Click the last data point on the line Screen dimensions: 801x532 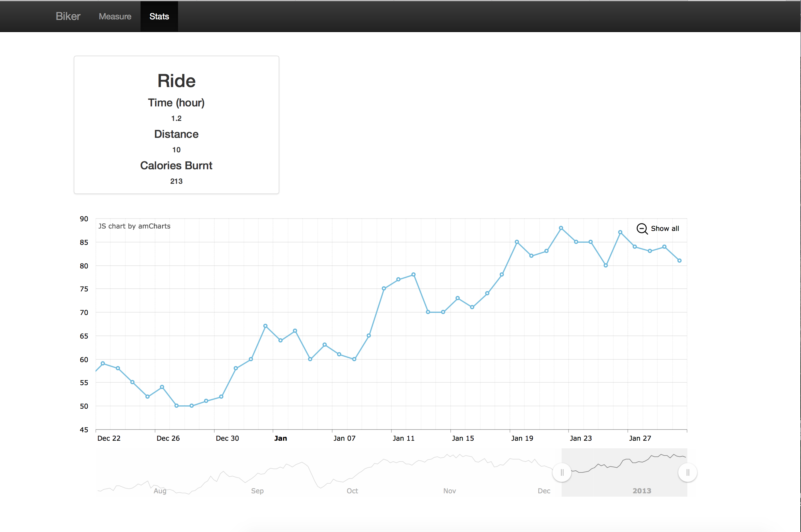[x=679, y=261]
